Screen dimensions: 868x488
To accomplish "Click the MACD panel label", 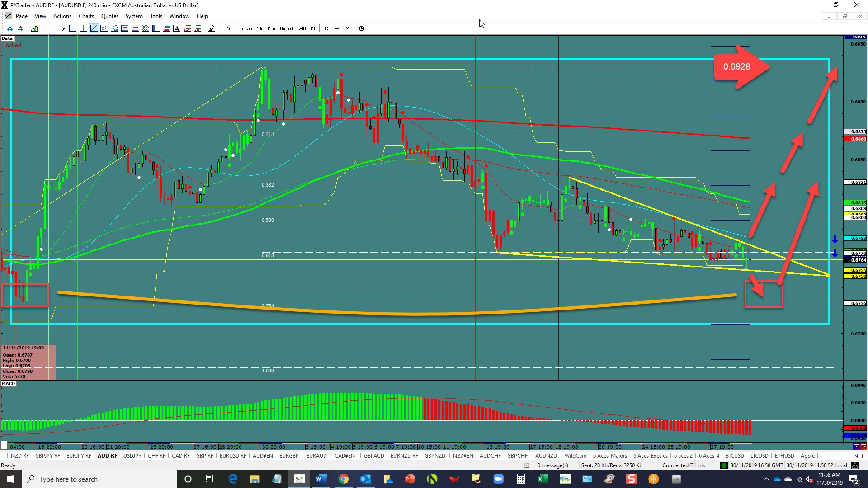I will [x=9, y=384].
